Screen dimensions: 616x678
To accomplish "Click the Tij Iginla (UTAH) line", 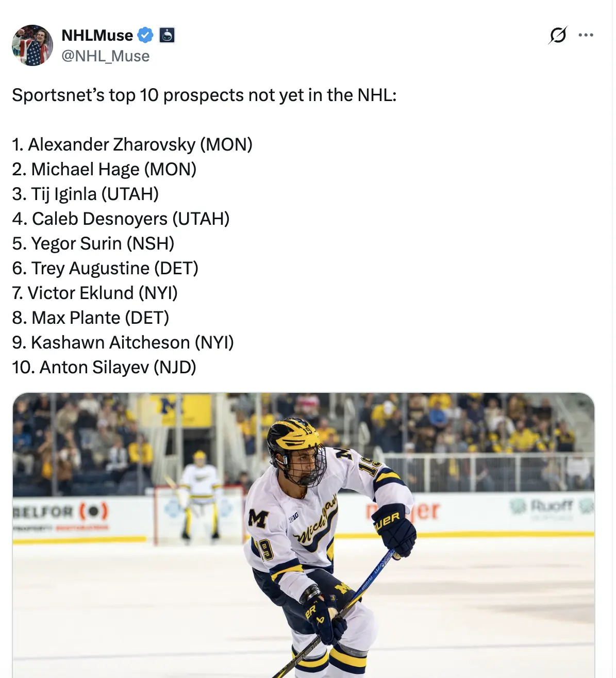I will point(86,194).
